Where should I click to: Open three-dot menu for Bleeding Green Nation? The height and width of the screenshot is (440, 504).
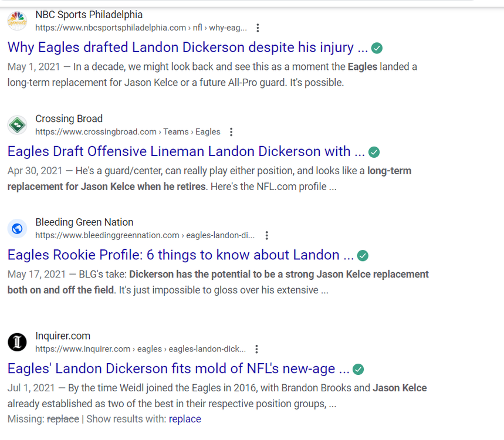[266, 236]
